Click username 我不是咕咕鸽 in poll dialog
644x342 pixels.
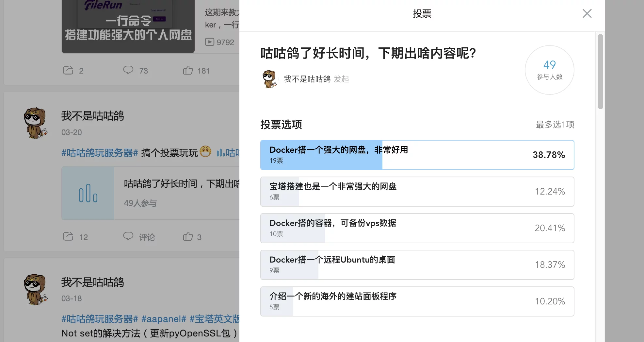(307, 79)
